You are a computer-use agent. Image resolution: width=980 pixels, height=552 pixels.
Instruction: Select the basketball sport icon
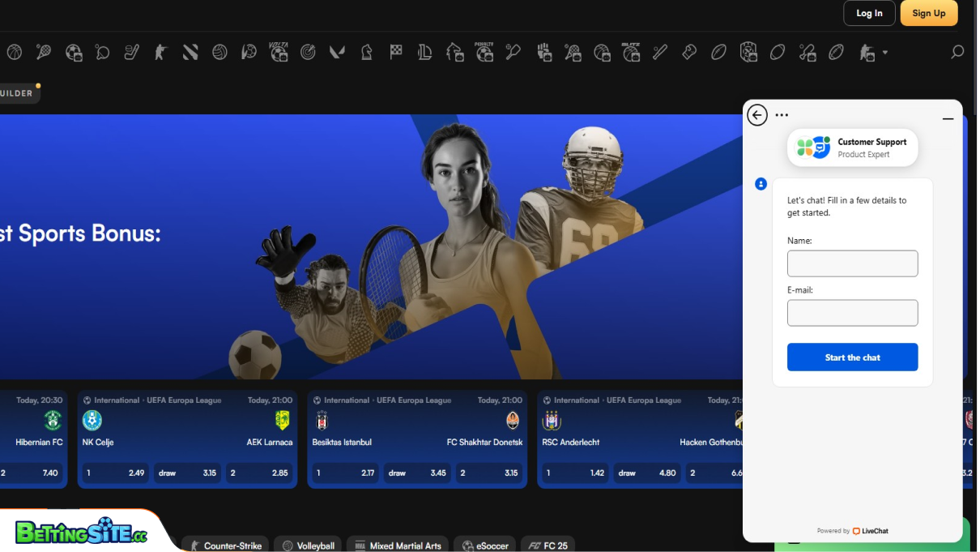pyautogui.click(x=14, y=52)
